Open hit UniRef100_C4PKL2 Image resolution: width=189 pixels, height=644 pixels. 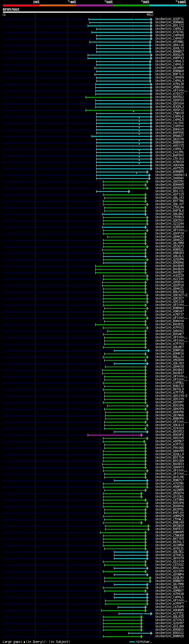tap(170, 29)
